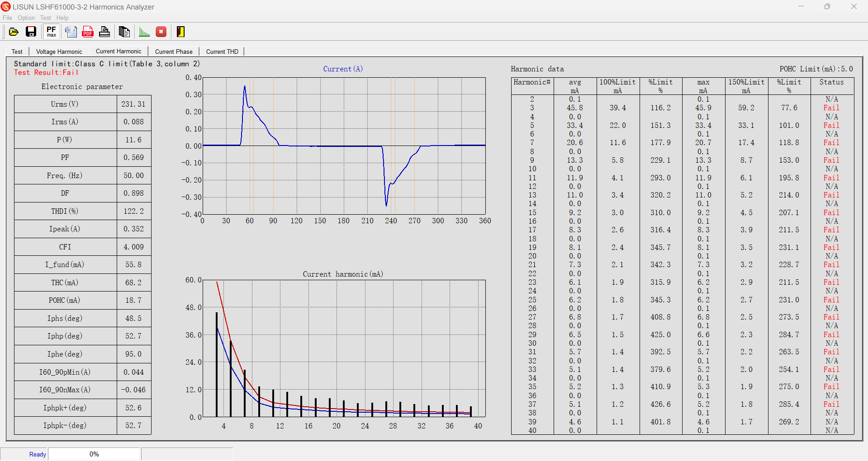The height and width of the screenshot is (461, 868).
Task: Exit the program via door icon
Action: pyautogui.click(x=180, y=32)
